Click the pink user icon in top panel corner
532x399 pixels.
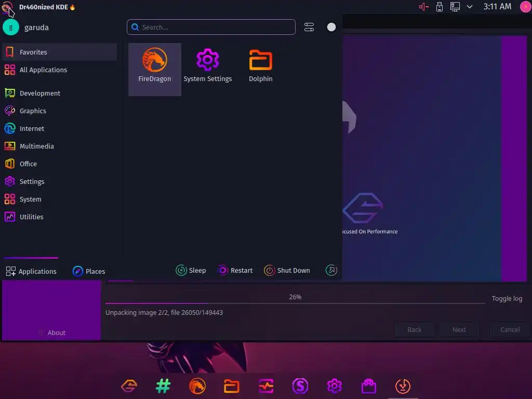pos(525,7)
